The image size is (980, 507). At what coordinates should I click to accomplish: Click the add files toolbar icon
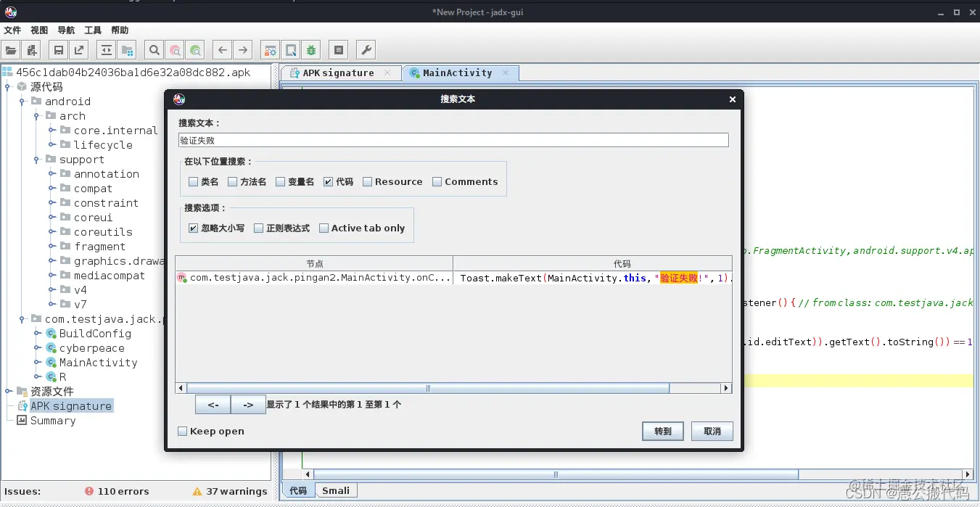click(x=31, y=50)
